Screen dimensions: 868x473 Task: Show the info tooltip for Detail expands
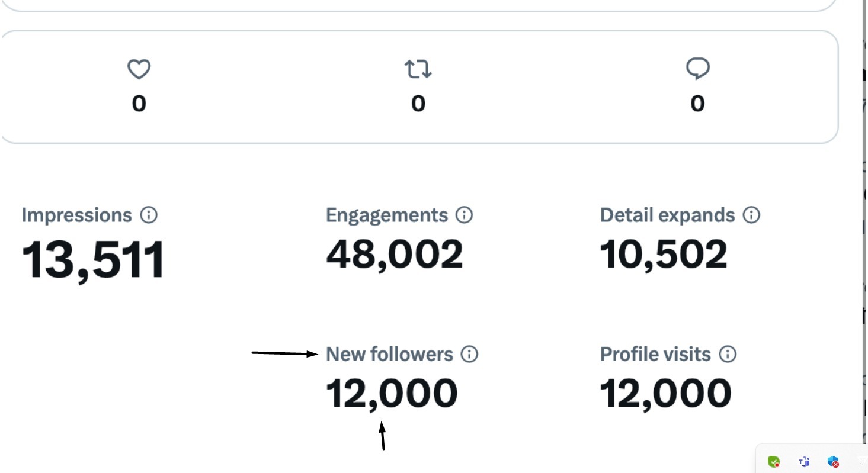tap(751, 215)
